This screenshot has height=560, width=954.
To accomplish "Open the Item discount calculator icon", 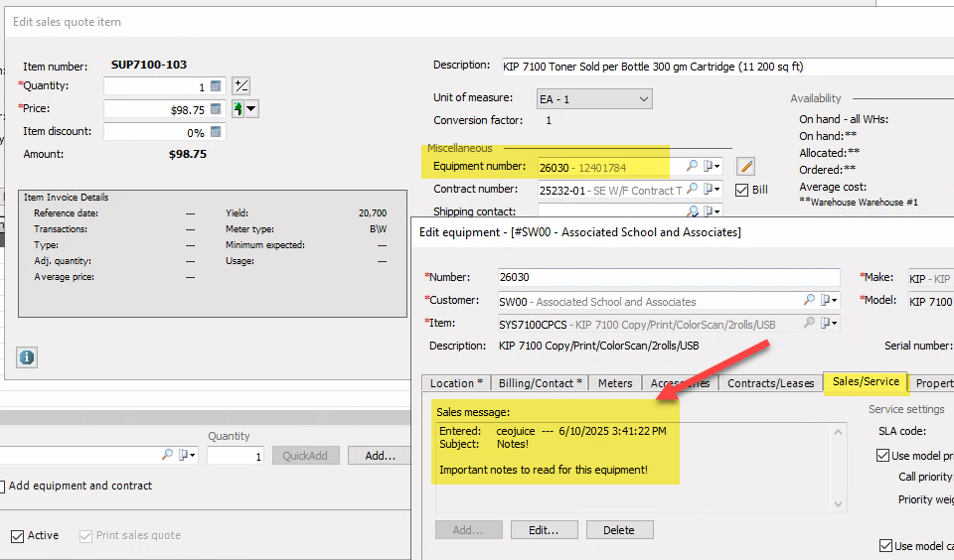I will click(x=216, y=132).
